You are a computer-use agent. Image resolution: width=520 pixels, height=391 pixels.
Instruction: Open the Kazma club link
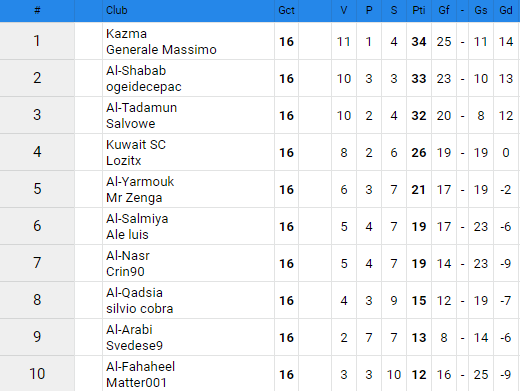point(126,34)
